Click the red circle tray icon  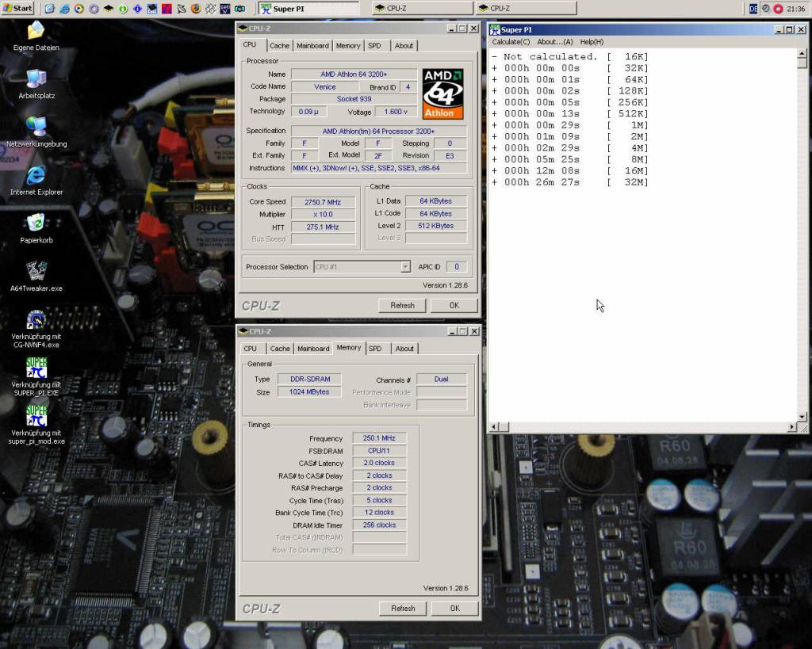point(779,8)
